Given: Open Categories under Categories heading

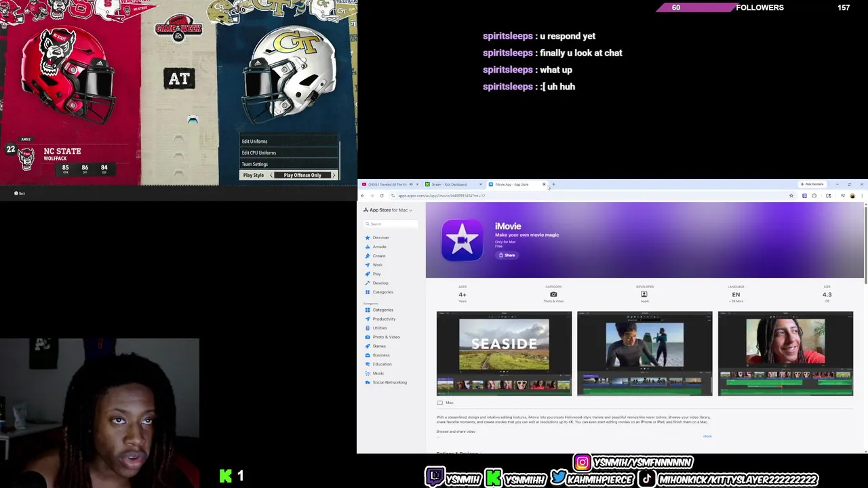Looking at the screenshot, I should point(379,310).
